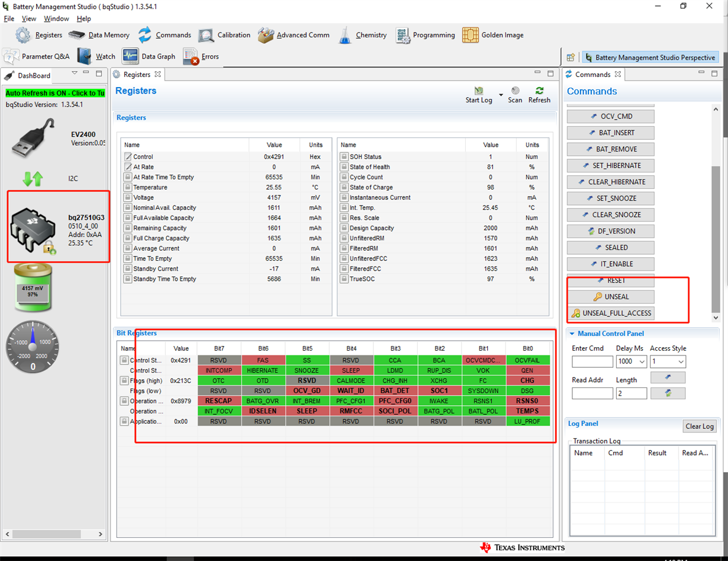The height and width of the screenshot is (561, 728).
Task: Click the DF_VERSION command button
Action: (611, 231)
